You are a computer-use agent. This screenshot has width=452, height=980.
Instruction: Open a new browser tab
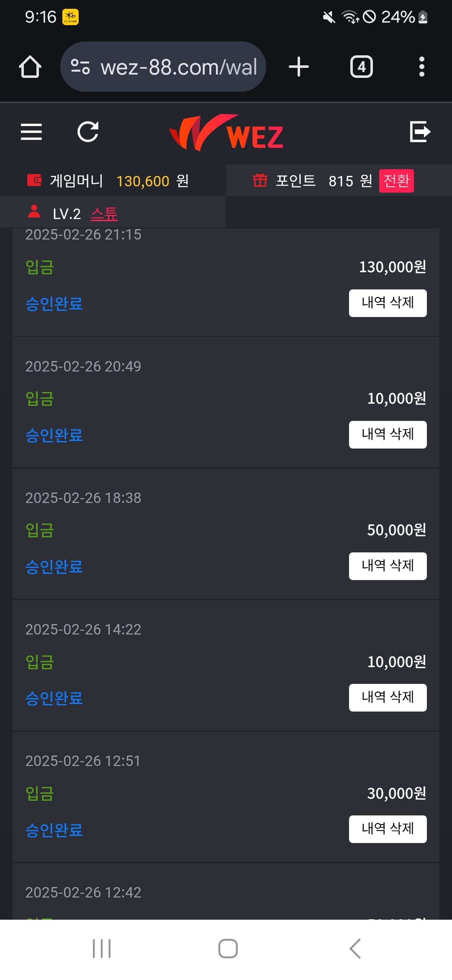tap(299, 67)
